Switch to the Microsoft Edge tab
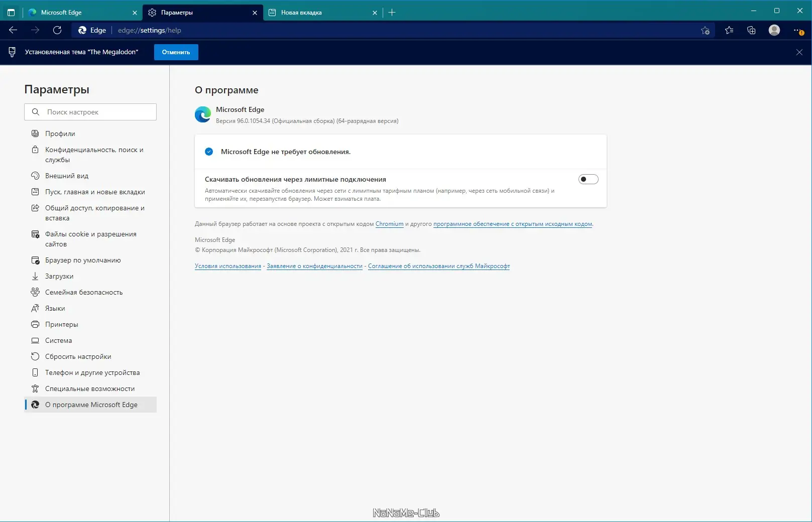This screenshot has width=812, height=522. tap(83, 13)
